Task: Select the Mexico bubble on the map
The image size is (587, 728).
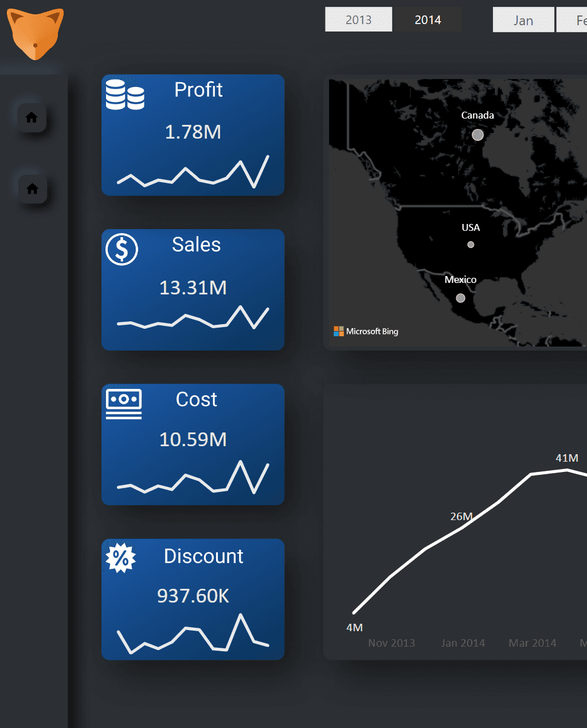Action: [460, 298]
